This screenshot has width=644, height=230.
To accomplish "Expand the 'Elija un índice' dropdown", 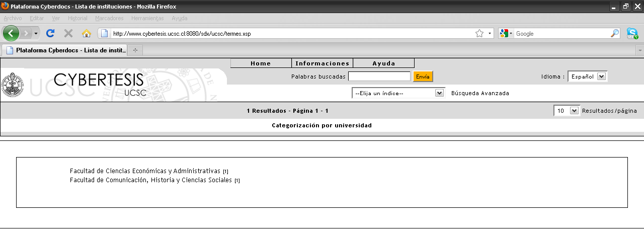I will (x=398, y=93).
